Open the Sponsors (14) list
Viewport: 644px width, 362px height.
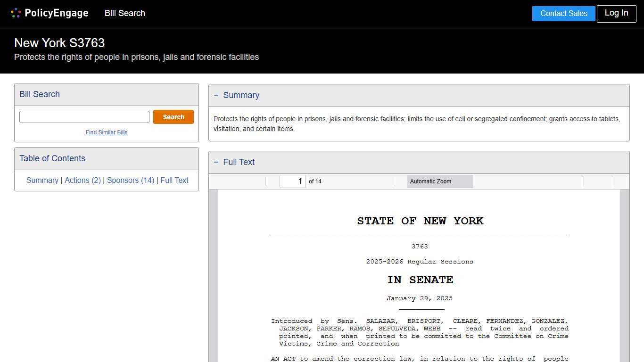click(130, 180)
